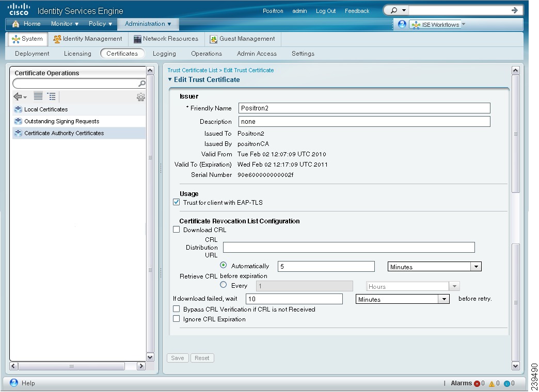Focus the Certificate Operations search box
The height and width of the screenshot is (392, 539).
click(75, 84)
